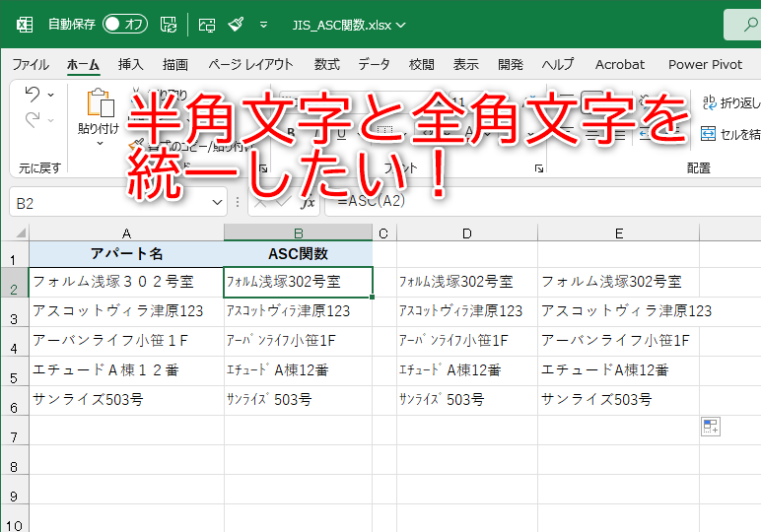The image size is (761, 532).
Task: Click the search magnifier box in title bar
Action: click(x=742, y=25)
